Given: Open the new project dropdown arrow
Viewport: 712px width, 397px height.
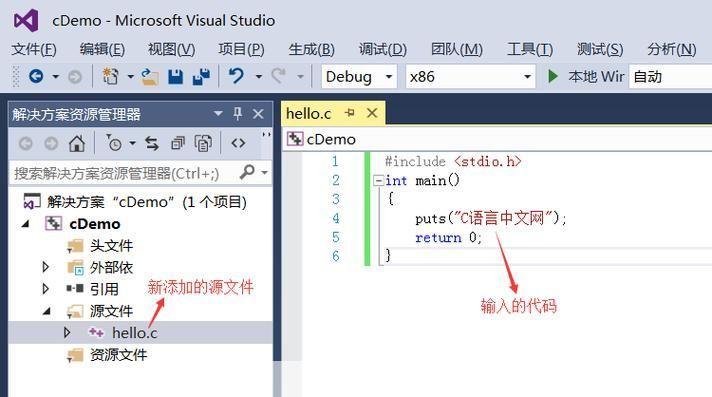Looking at the screenshot, I should click(x=130, y=76).
